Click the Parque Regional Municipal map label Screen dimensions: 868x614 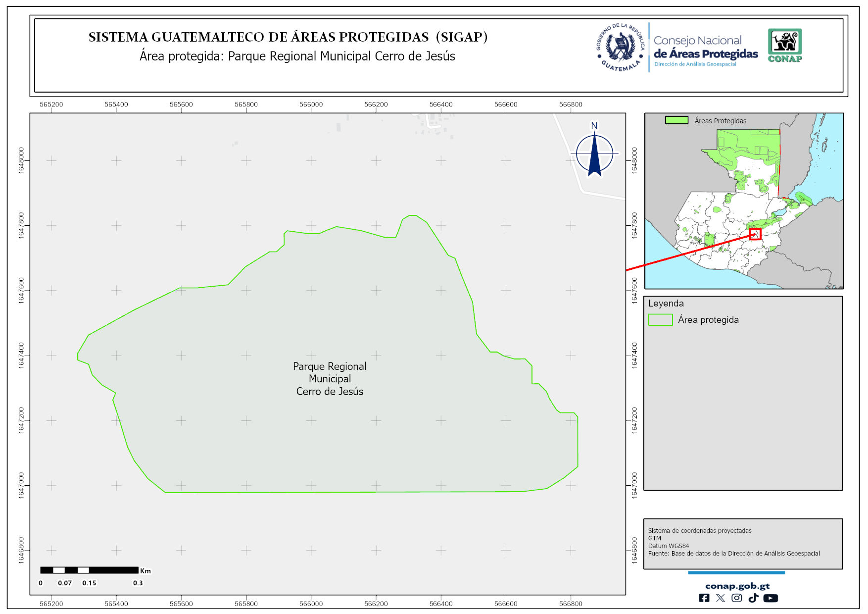pos(330,379)
